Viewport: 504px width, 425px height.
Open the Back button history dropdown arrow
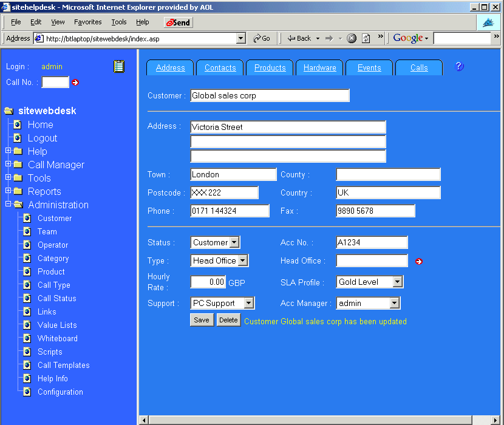318,39
